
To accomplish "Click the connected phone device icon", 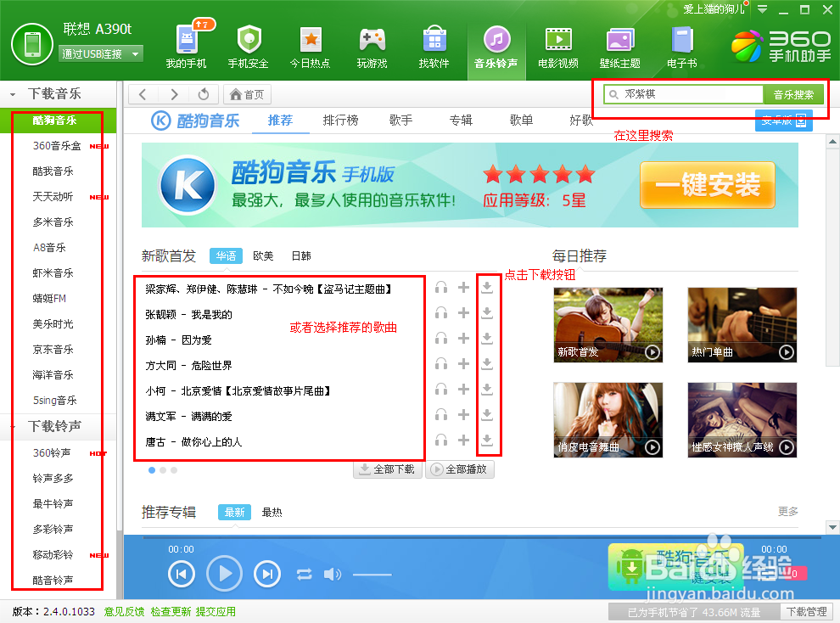I will [x=32, y=44].
